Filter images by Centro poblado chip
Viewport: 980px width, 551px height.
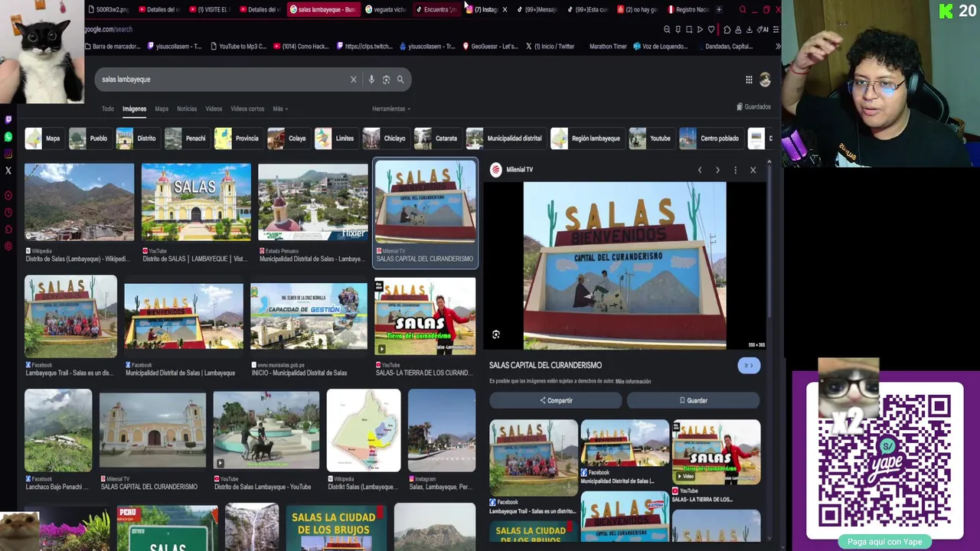click(710, 139)
